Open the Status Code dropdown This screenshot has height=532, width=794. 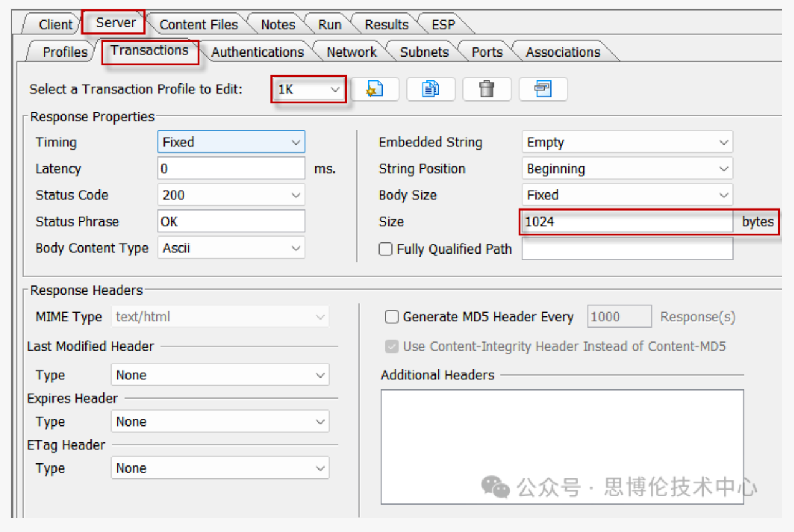231,195
